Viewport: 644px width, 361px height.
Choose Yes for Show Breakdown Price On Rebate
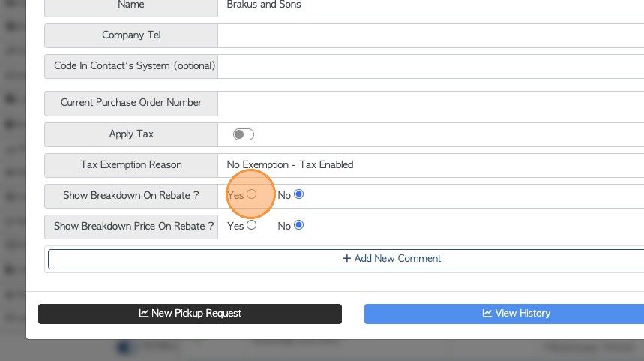252,224
